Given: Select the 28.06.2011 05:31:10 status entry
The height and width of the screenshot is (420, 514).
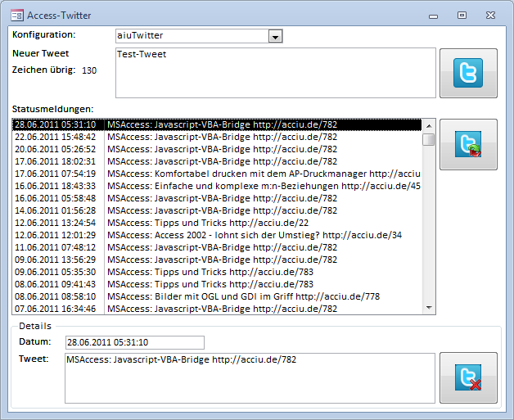Looking at the screenshot, I should tap(216, 125).
